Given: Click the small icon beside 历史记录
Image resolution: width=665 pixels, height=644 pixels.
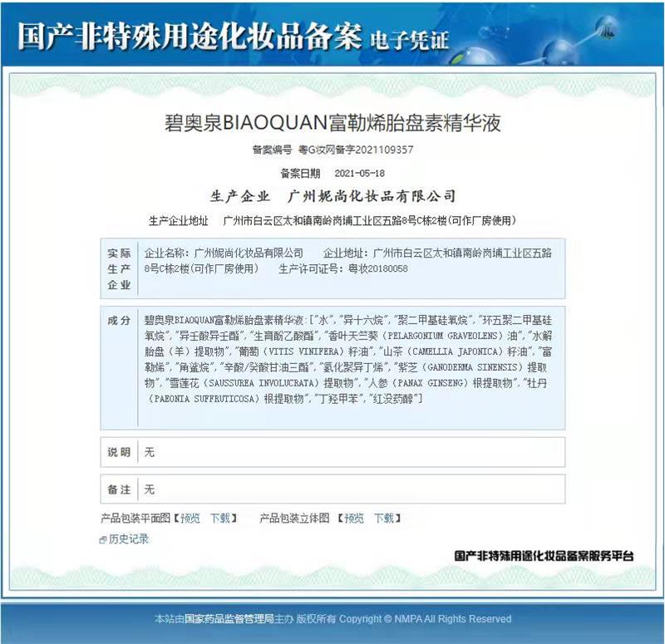Looking at the screenshot, I should (103, 540).
